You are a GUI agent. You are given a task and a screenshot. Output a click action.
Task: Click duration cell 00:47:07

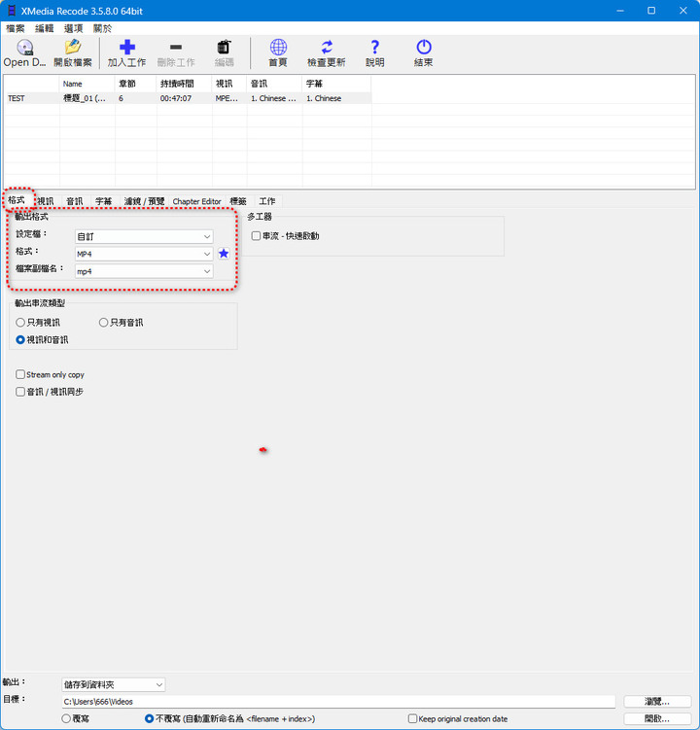185,98
